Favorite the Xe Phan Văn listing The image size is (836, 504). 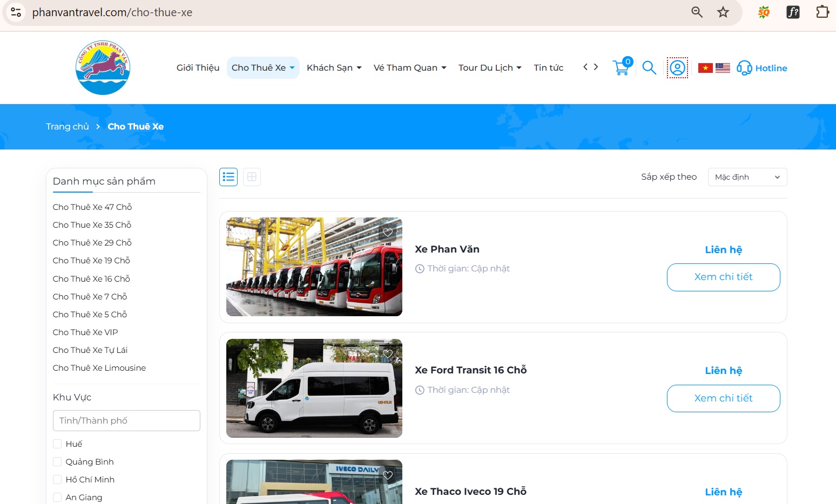[x=388, y=232]
